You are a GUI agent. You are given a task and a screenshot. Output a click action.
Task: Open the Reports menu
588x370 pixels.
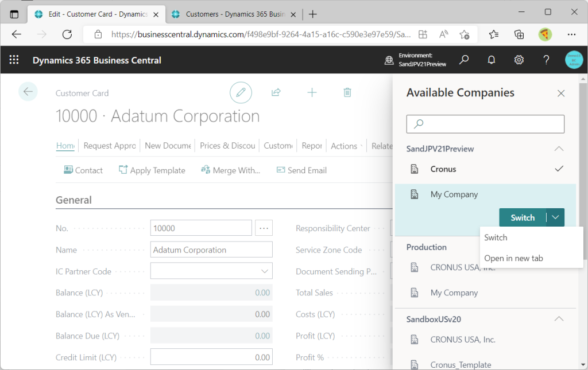click(312, 146)
